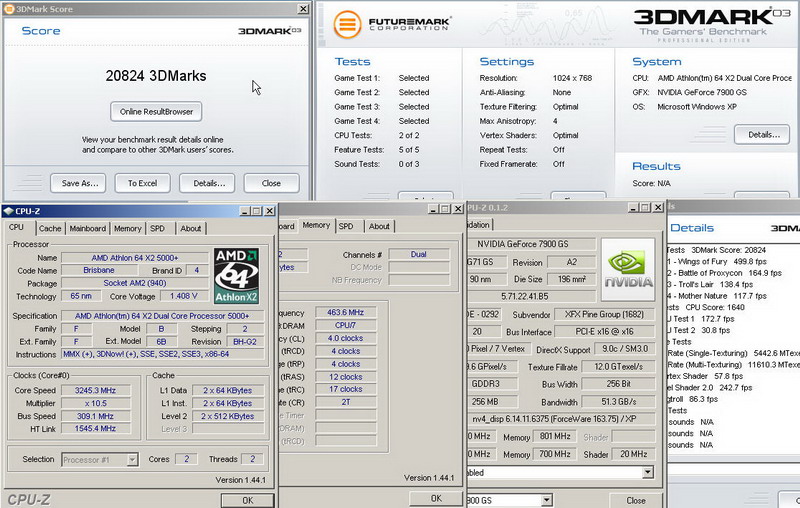
Task: Click the Socket AM2 (940) package field
Action: point(135,283)
